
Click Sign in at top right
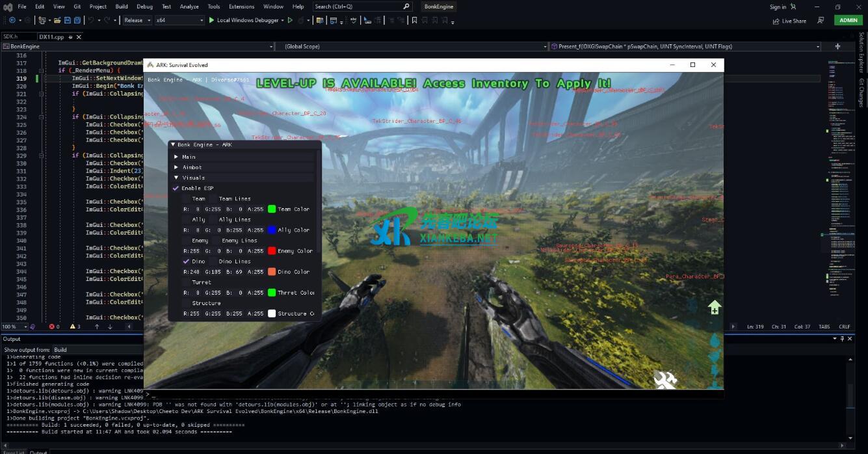click(778, 7)
